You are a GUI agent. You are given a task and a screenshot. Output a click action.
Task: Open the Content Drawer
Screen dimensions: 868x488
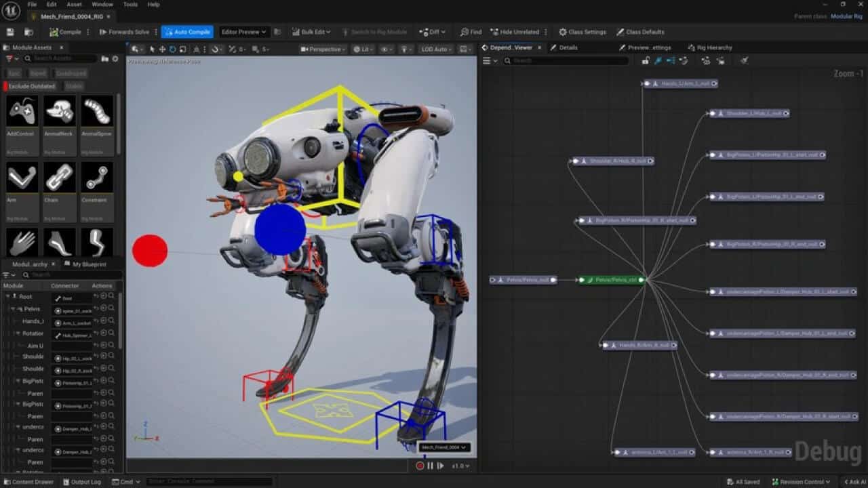tap(29, 482)
